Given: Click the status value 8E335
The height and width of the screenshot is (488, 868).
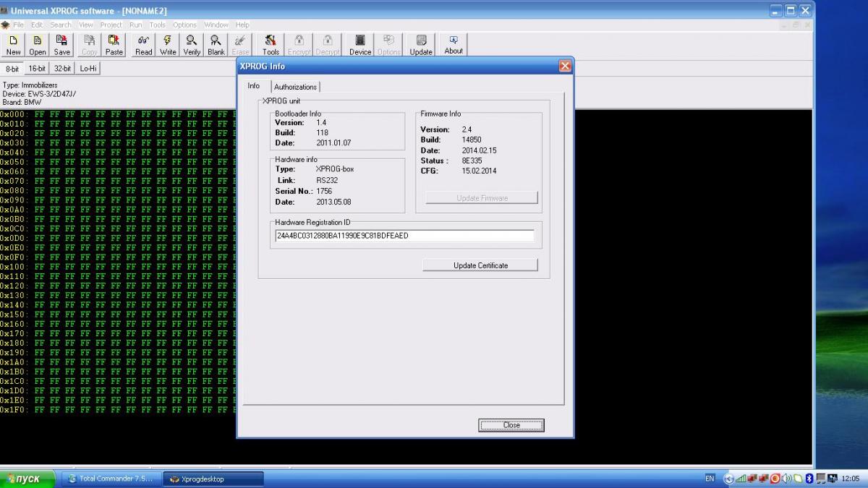Looking at the screenshot, I should click(472, 160).
